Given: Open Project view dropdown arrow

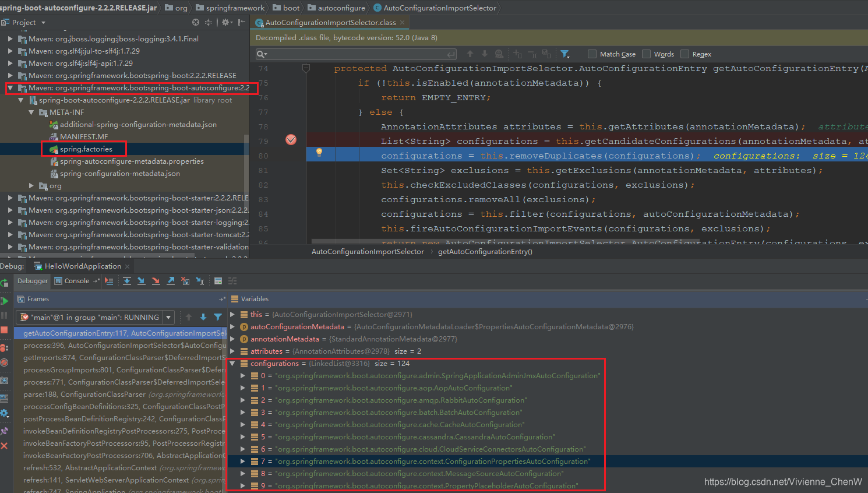Looking at the screenshot, I should pos(43,23).
